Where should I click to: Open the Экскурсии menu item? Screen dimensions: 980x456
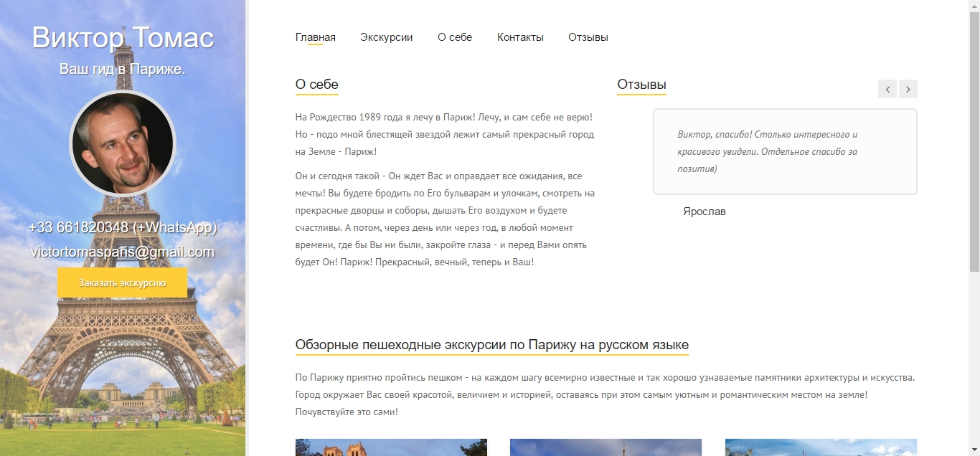tap(387, 37)
